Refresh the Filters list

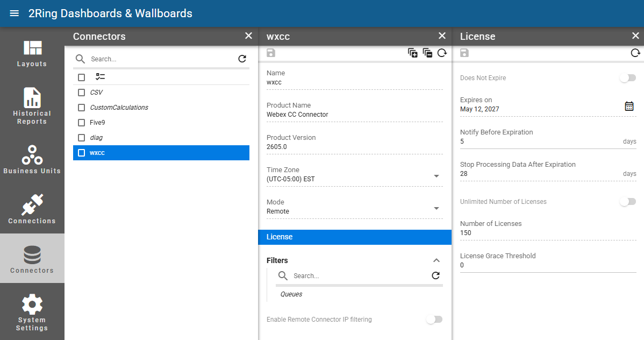pyautogui.click(x=436, y=275)
